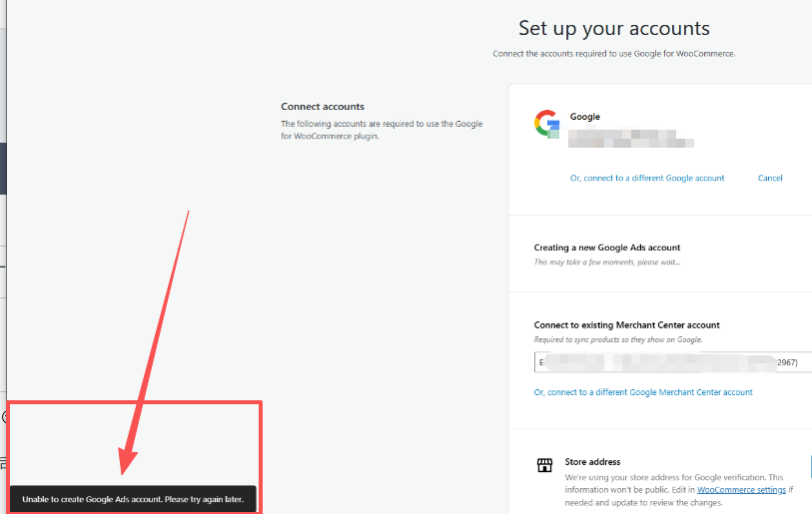This screenshot has width=812, height=514.
Task: Click 'This may take a few moments' message
Action: (607, 262)
